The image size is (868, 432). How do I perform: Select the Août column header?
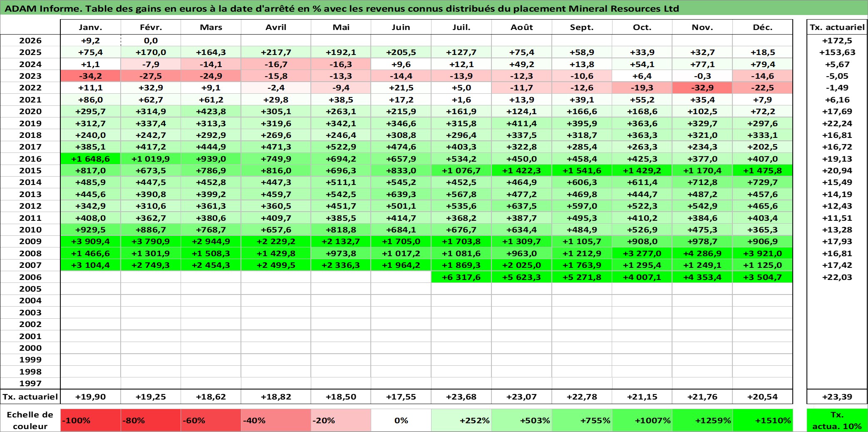[x=521, y=27]
